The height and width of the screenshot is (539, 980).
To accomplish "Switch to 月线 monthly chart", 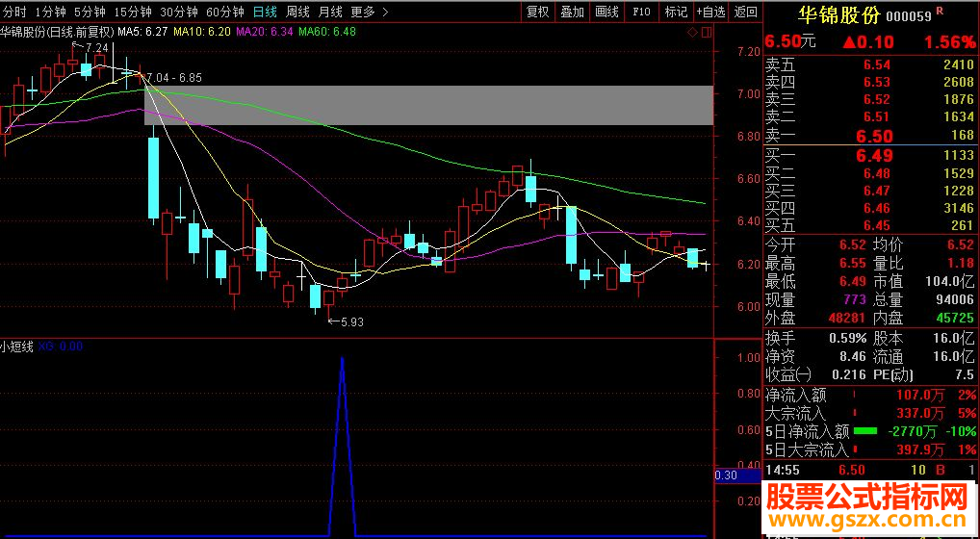I will [330, 12].
